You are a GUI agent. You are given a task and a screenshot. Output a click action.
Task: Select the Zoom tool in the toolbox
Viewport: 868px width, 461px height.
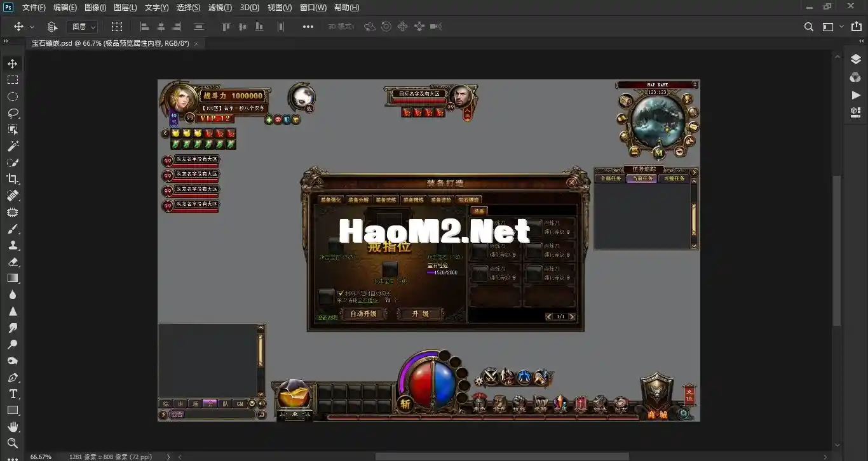pyautogui.click(x=13, y=443)
